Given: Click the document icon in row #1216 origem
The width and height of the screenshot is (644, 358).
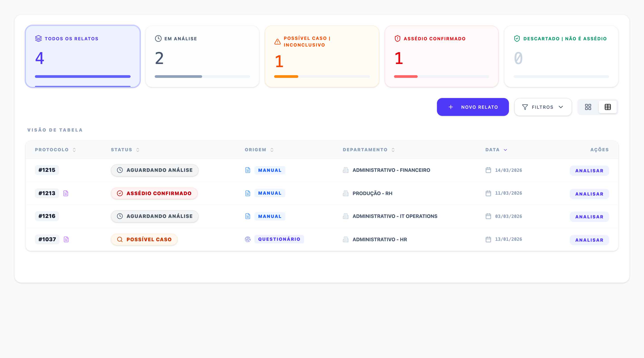Looking at the screenshot, I should coord(248,216).
